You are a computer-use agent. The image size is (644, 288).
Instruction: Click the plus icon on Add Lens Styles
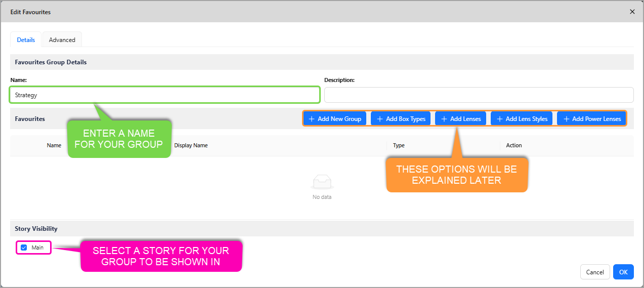click(500, 119)
